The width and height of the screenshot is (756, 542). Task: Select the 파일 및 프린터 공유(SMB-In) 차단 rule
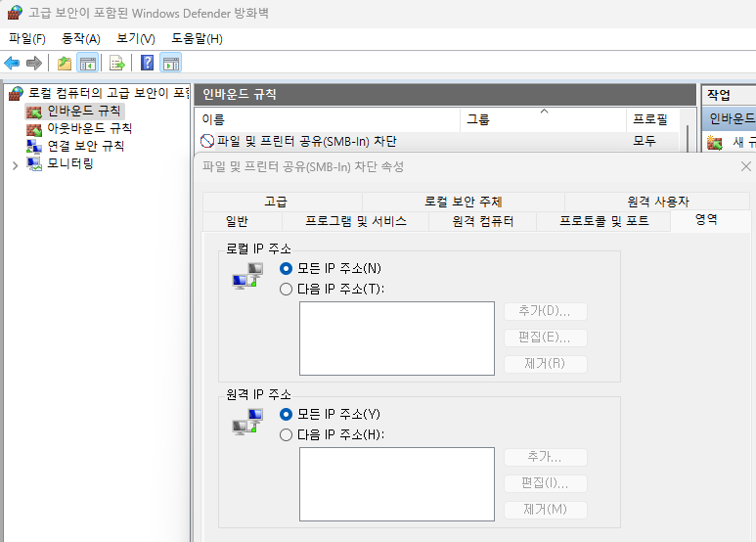pyautogui.click(x=307, y=141)
